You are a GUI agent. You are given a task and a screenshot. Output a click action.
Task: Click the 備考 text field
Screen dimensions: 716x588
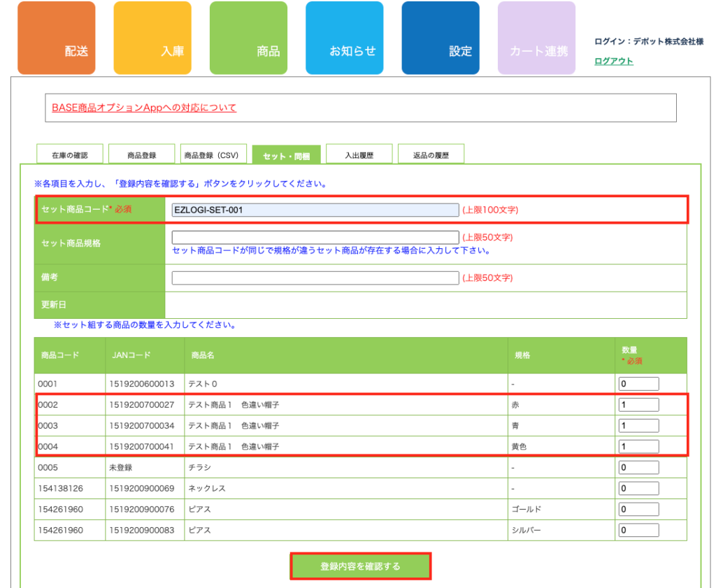click(x=315, y=278)
